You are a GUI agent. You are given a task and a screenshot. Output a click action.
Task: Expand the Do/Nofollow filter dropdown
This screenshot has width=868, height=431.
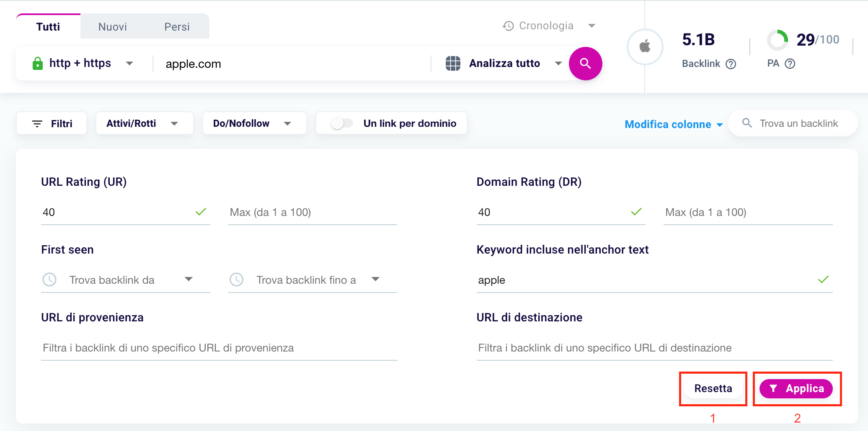[254, 123]
